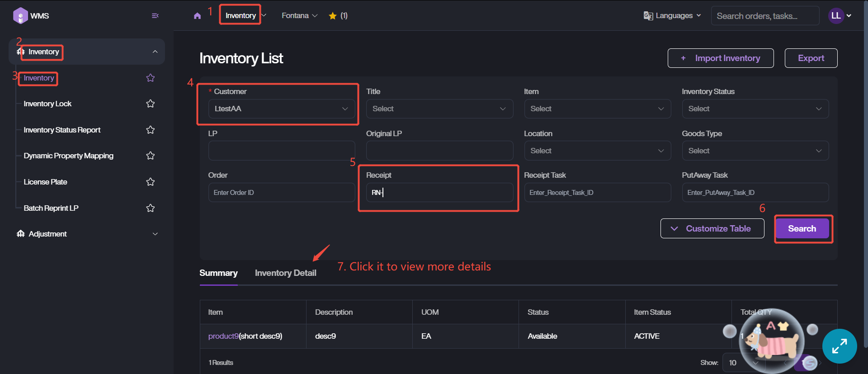Switch to the Inventory Detail tab

[285, 273]
